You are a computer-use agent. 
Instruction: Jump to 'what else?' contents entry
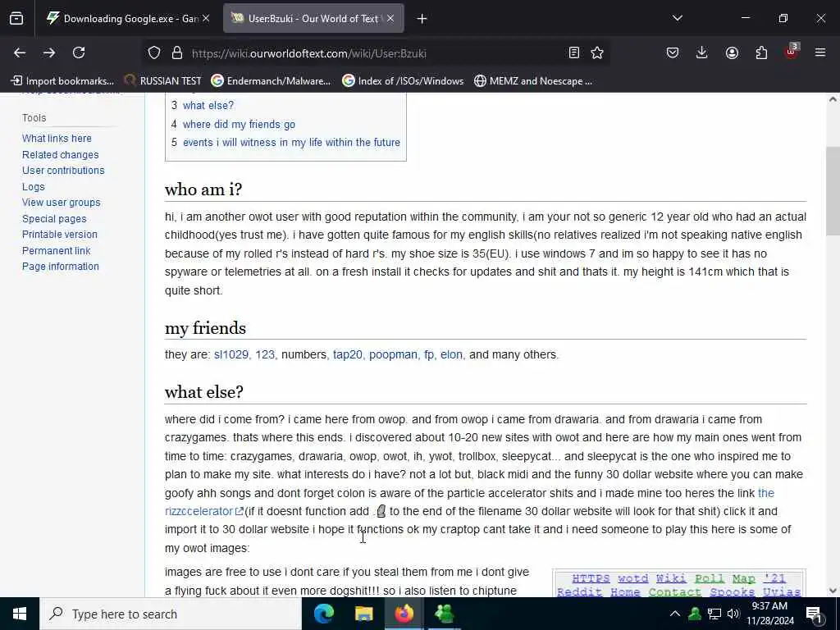(208, 106)
